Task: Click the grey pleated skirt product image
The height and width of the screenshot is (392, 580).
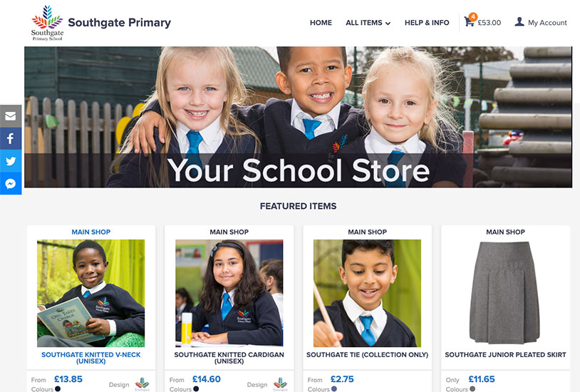Action: point(505,293)
